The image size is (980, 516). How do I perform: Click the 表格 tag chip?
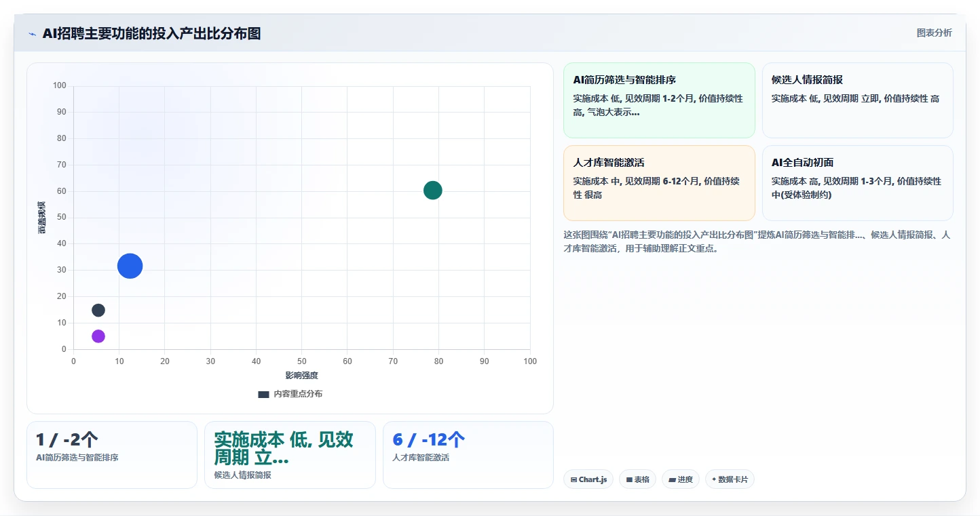(x=637, y=479)
